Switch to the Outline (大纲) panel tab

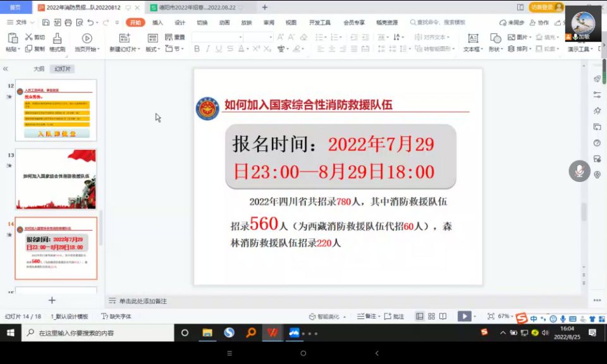coord(39,69)
